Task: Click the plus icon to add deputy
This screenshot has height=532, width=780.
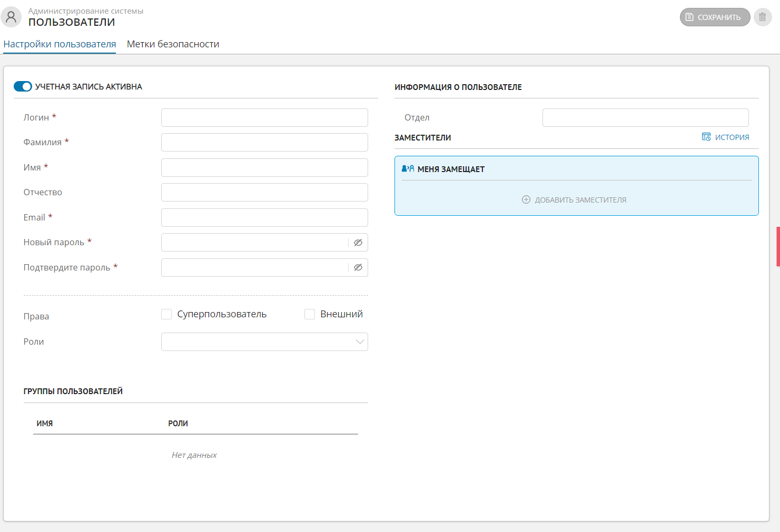Action: click(x=526, y=200)
